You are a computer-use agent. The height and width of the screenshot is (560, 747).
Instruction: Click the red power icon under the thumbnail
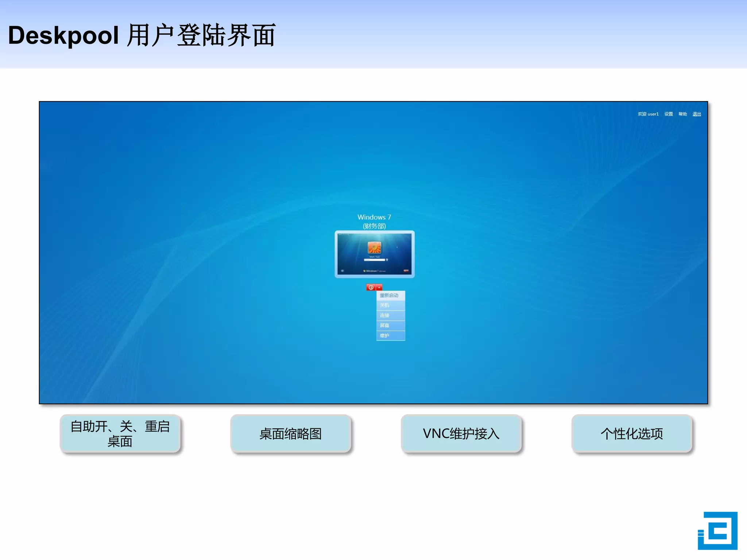pos(371,287)
